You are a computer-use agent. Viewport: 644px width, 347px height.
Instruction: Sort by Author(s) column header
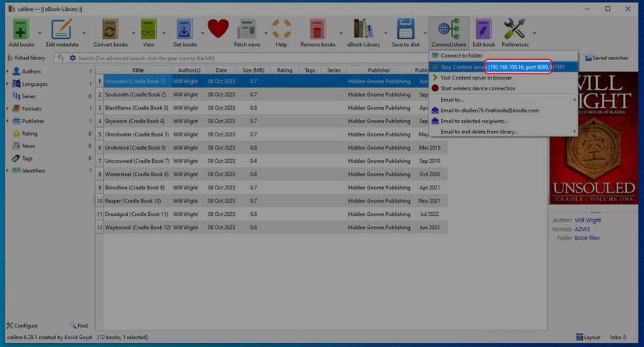coord(189,70)
